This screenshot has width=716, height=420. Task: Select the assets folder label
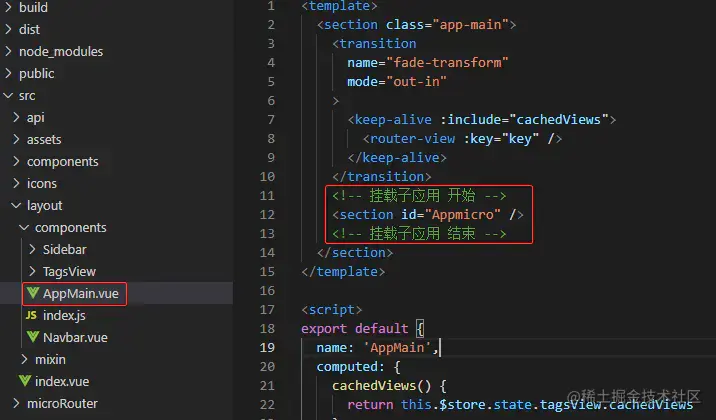click(44, 139)
